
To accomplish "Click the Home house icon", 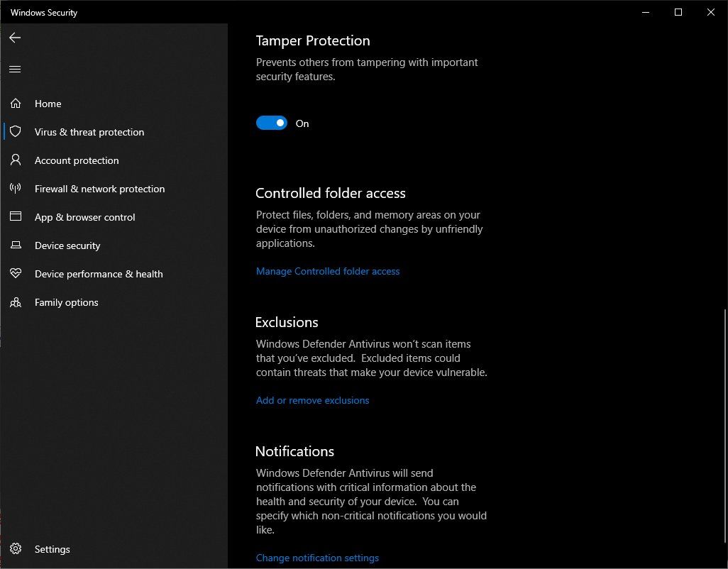I will point(16,103).
